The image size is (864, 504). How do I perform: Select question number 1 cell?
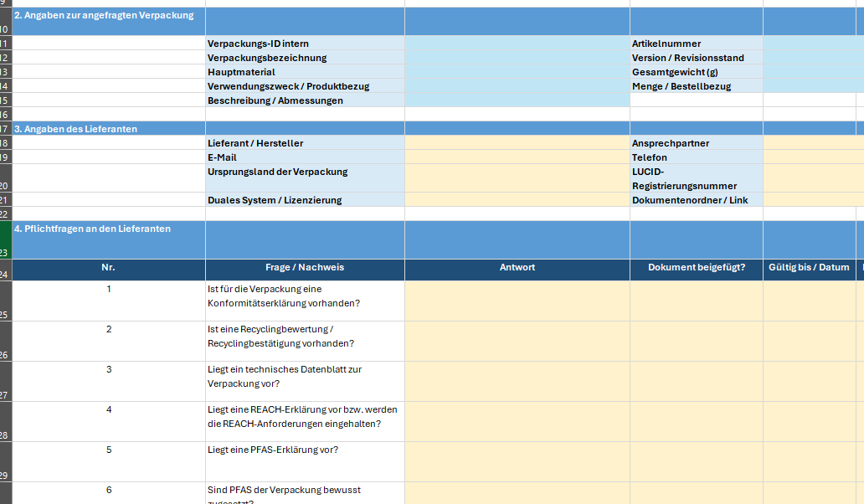109,301
